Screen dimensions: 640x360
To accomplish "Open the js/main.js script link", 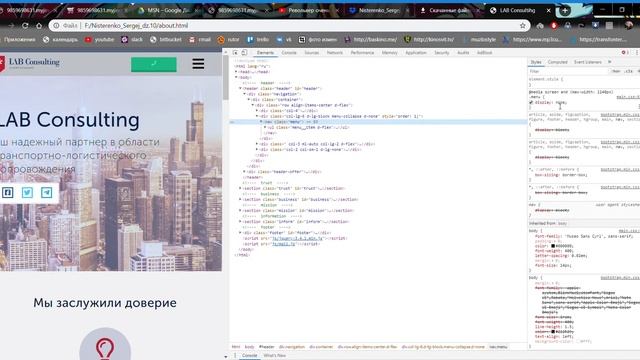I will pyautogui.click(x=284, y=244).
